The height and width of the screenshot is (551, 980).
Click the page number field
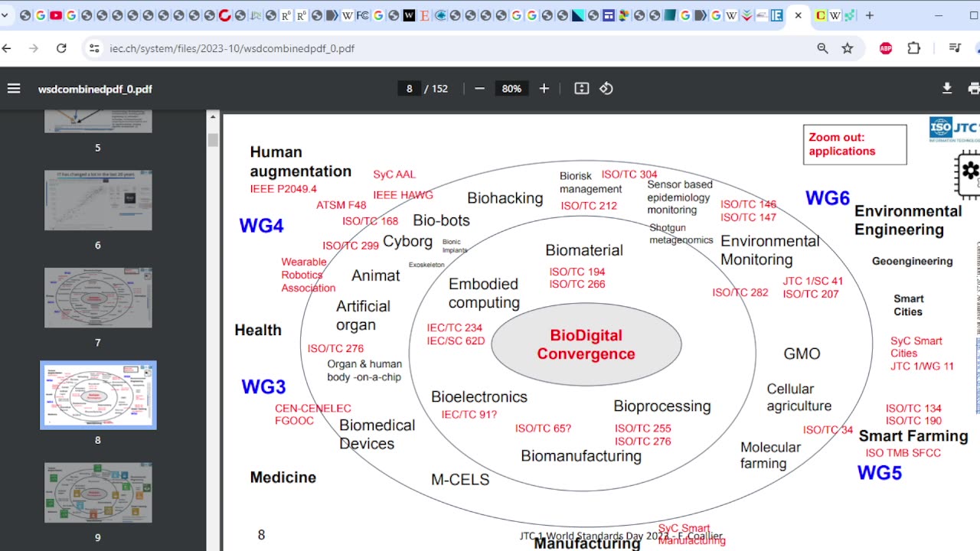pos(409,89)
